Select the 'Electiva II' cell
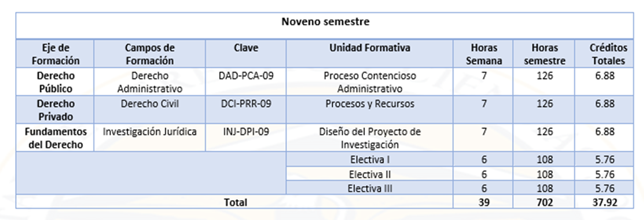Image resolution: width=644 pixels, height=220 pixels. click(370, 174)
